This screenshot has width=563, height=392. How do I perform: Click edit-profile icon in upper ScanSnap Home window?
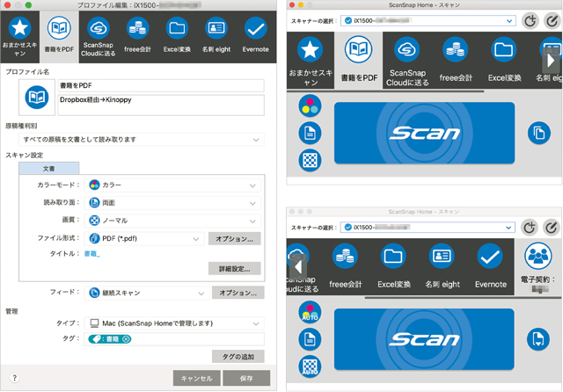(552, 21)
